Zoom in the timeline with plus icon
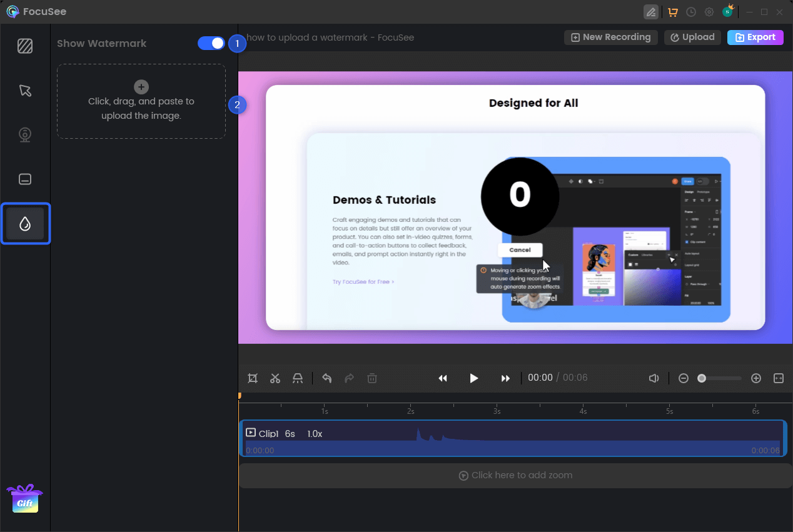Screen dimensions: 793x532 click(756, 378)
